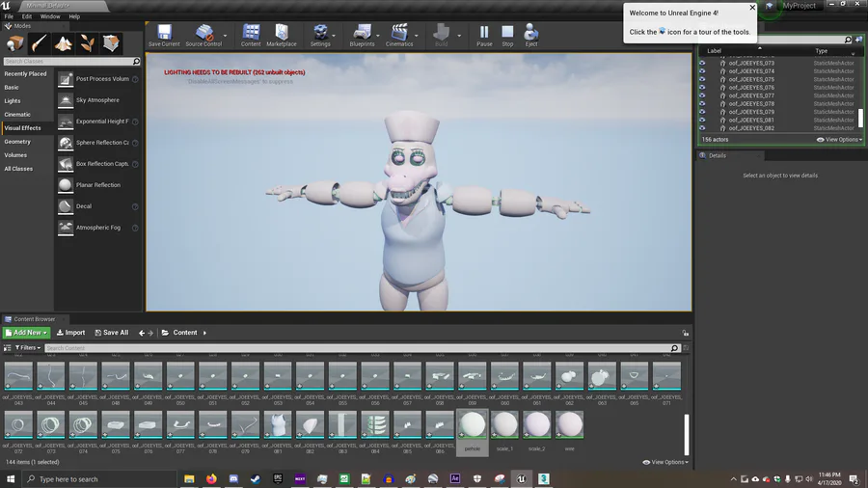
Task: Select the Geometry category tab
Action: click(x=17, y=142)
